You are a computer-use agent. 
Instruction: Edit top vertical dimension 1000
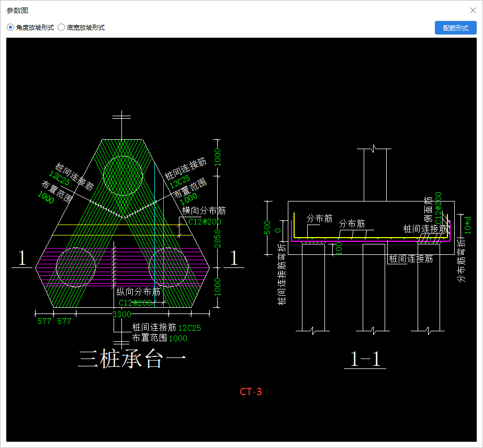click(218, 157)
